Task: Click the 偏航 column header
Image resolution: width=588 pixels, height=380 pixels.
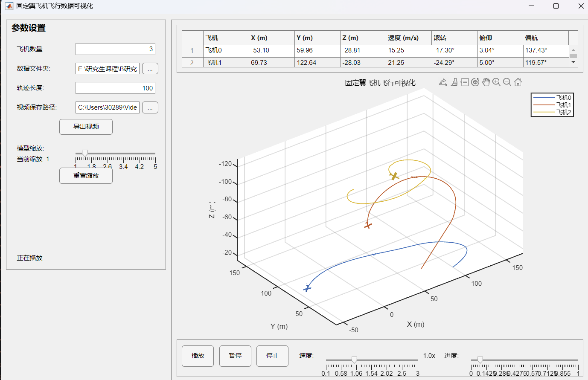Action: [546, 38]
